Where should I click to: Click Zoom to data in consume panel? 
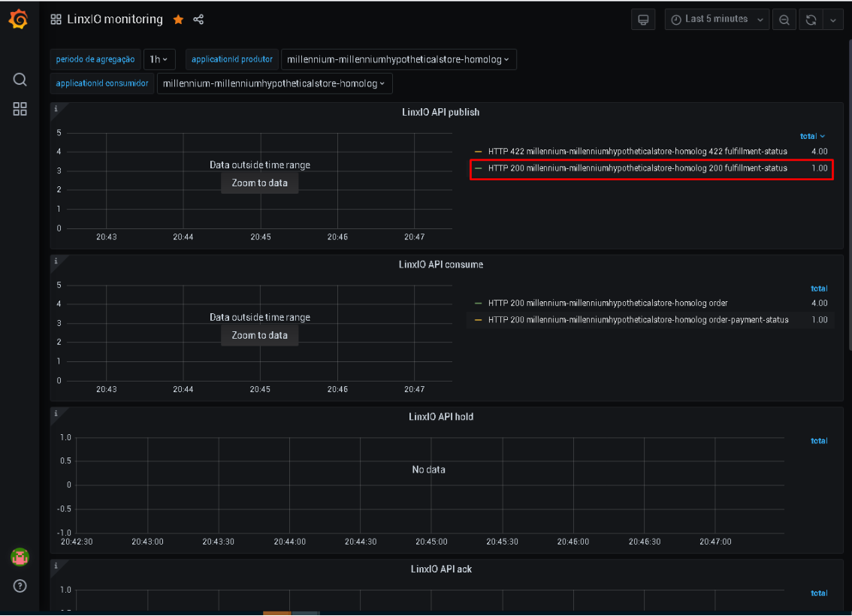point(260,335)
